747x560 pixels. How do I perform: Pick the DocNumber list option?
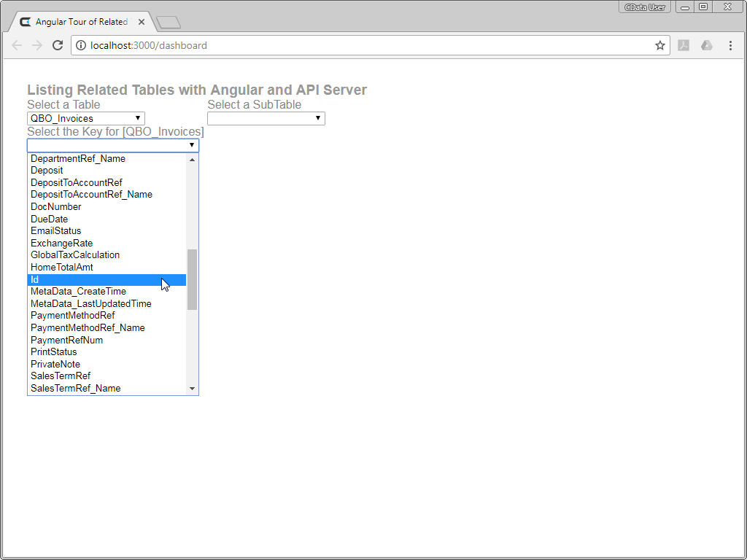107,206
